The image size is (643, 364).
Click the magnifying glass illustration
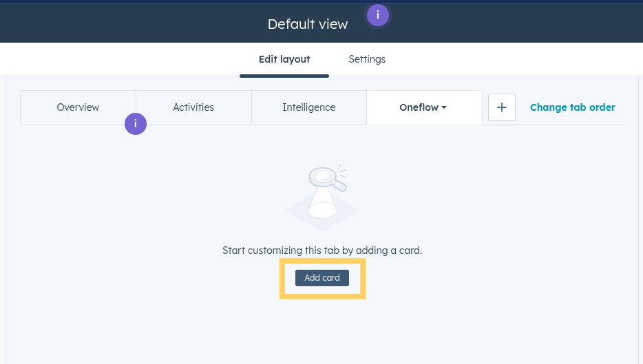pyautogui.click(x=328, y=178)
